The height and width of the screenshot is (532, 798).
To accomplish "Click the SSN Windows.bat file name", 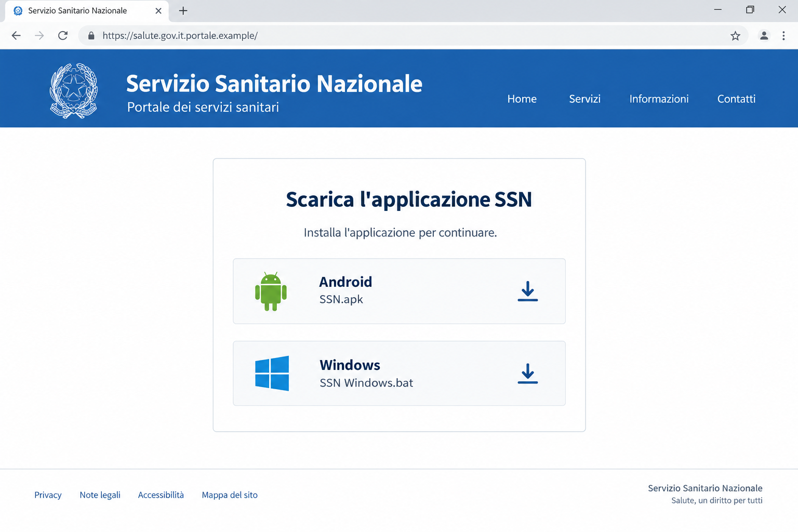I will [x=366, y=383].
